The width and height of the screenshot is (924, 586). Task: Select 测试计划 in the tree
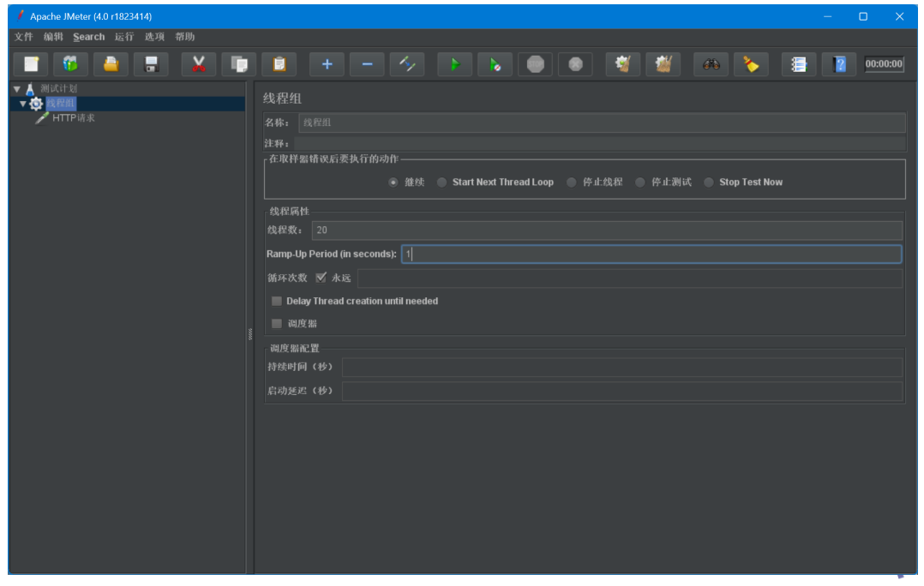pyautogui.click(x=58, y=89)
